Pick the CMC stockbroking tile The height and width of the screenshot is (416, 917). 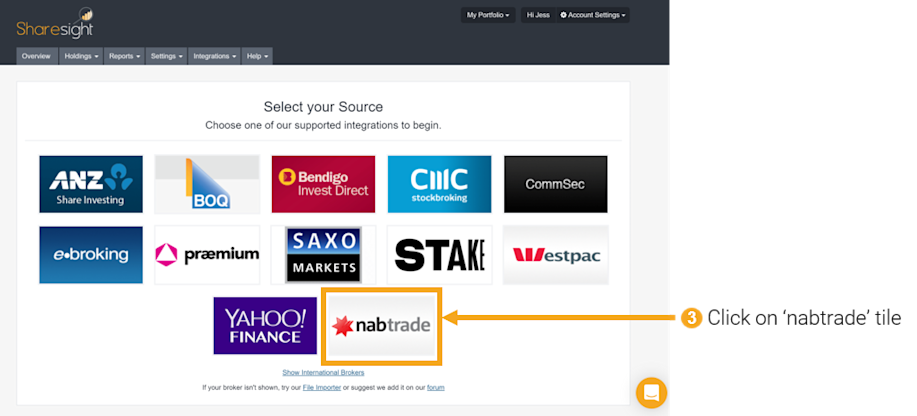[439, 184]
